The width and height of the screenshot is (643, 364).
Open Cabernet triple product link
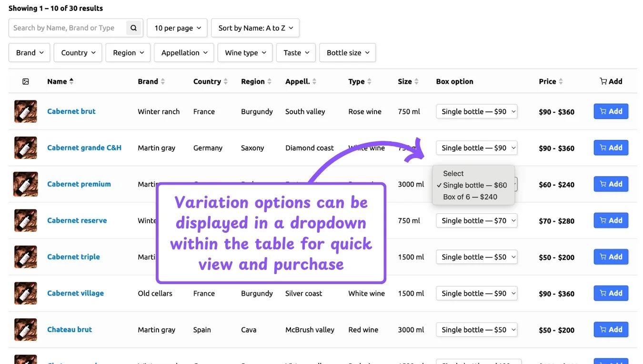73,257
